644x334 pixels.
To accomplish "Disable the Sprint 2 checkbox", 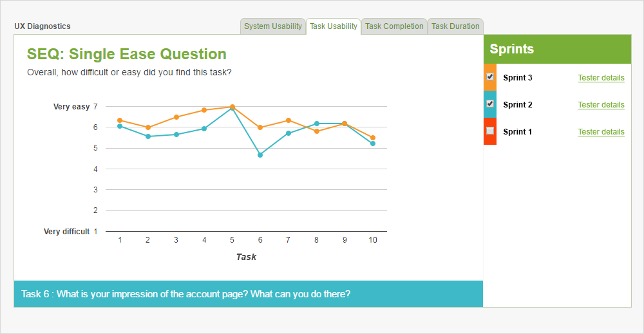I will click(x=490, y=104).
